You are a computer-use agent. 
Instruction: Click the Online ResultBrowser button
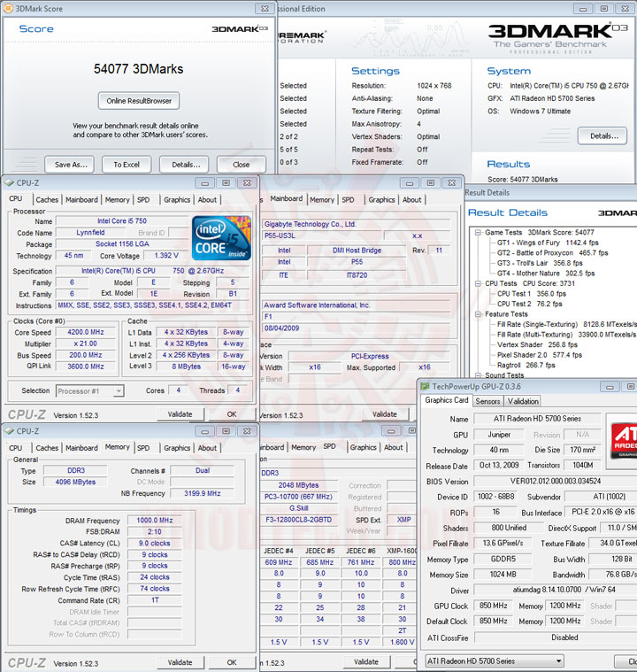[x=139, y=101]
